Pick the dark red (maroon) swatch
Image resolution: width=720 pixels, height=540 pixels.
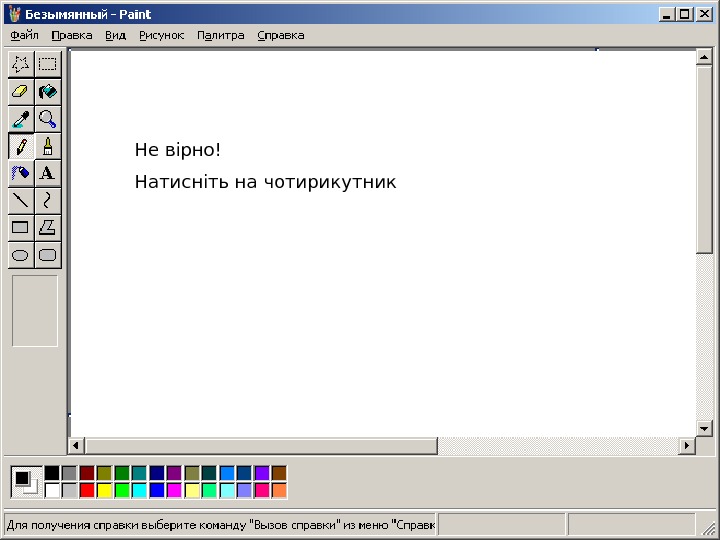coord(87,473)
